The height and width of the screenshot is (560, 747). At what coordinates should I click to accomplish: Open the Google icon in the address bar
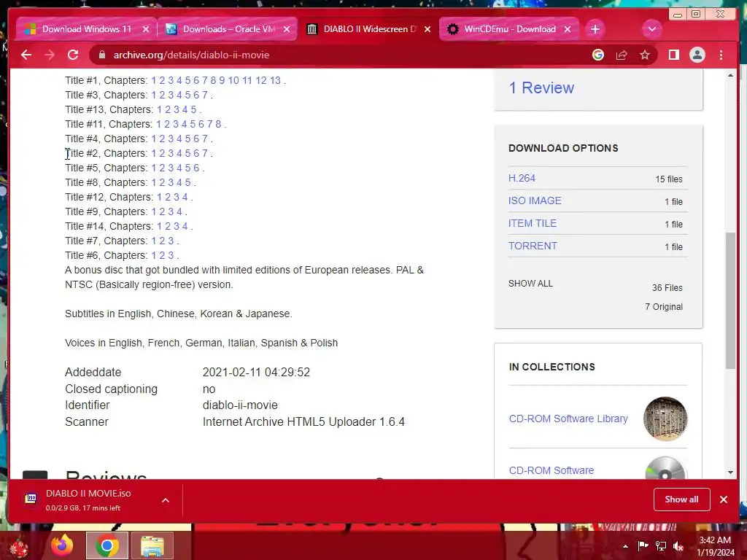598,55
